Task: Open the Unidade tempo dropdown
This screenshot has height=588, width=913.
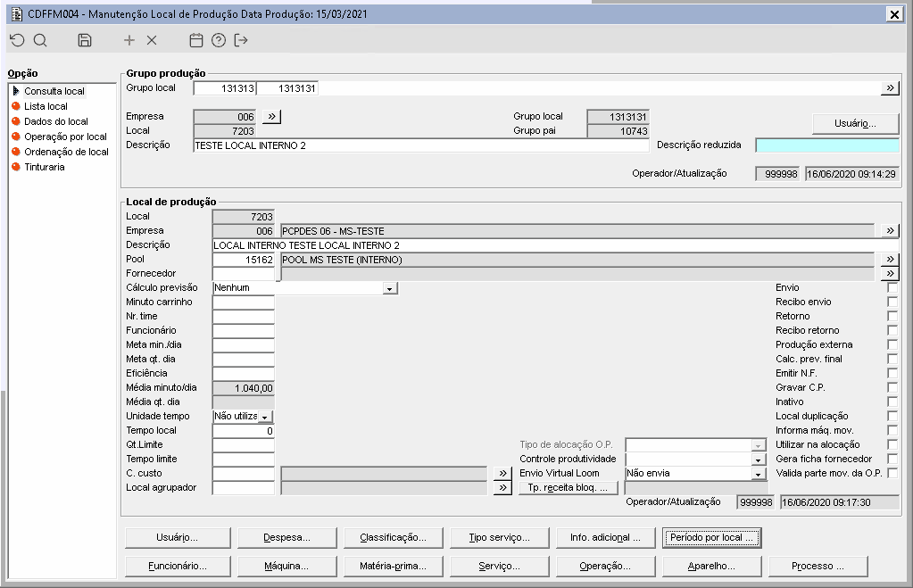Action: [265, 417]
